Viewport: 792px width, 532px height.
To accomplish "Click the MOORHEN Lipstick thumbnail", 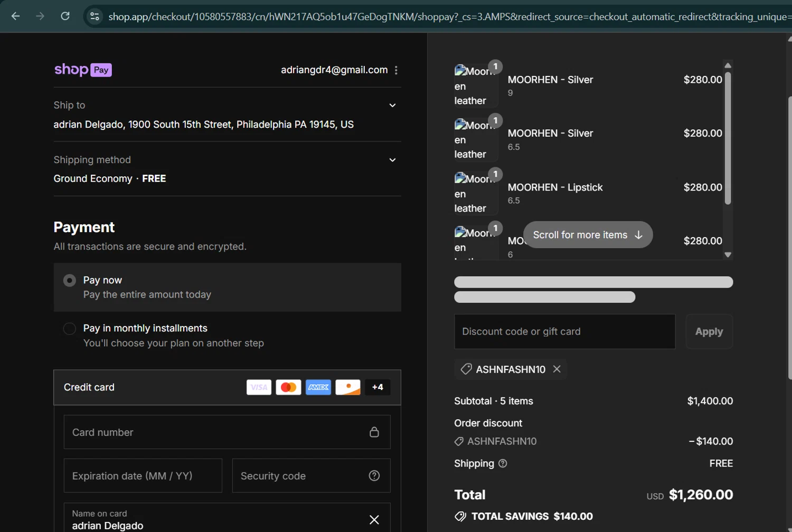I will point(476,194).
